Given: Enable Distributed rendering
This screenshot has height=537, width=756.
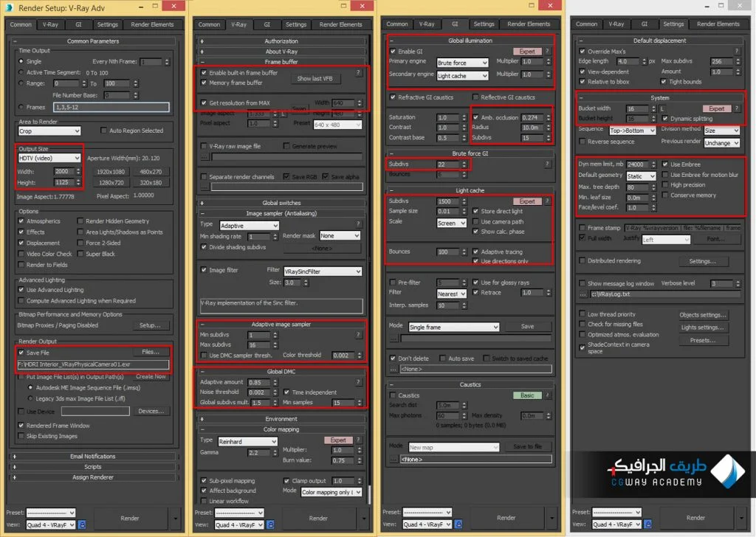Looking at the screenshot, I should (x=582, y=260).
